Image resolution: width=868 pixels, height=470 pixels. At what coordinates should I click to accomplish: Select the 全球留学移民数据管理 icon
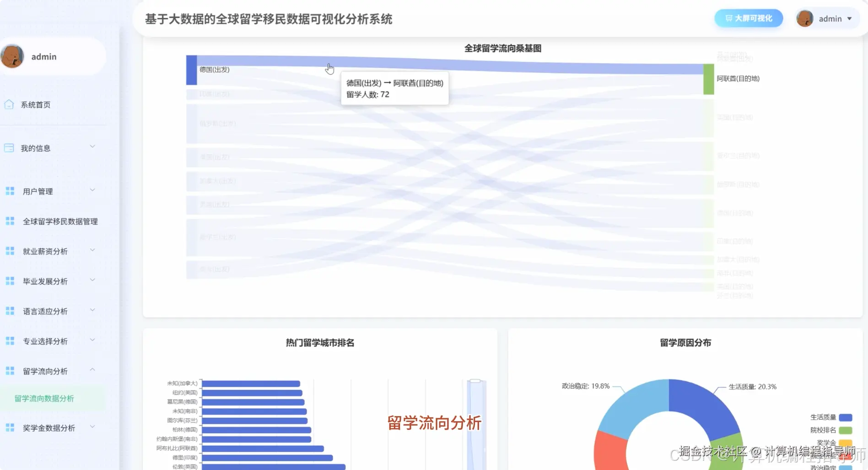pos(10,221)
